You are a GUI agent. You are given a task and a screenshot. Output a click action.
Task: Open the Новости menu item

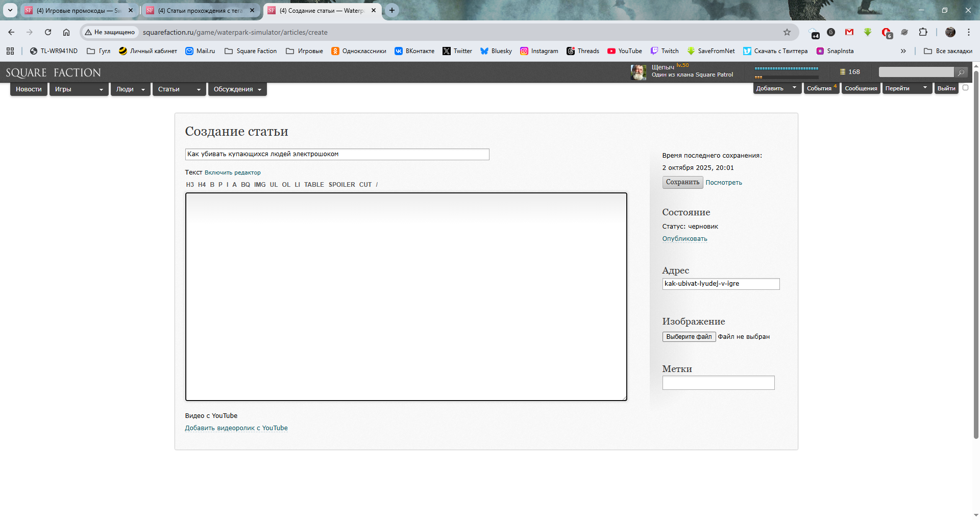tap(29, 89)
